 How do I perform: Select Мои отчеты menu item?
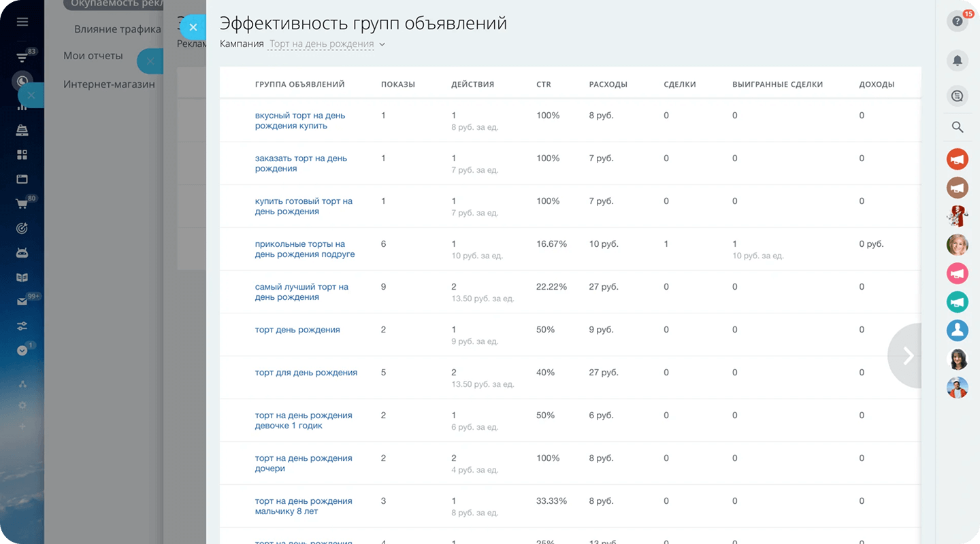[x=93, y=56]
